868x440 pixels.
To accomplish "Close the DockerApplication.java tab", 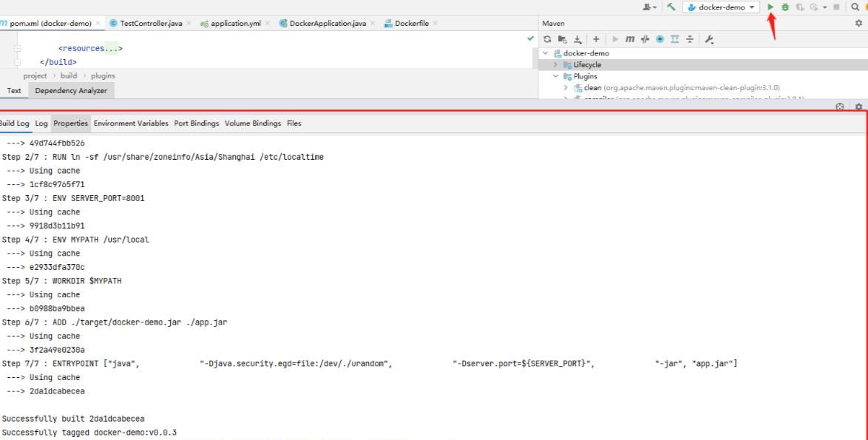I will (x=372, y=23).
